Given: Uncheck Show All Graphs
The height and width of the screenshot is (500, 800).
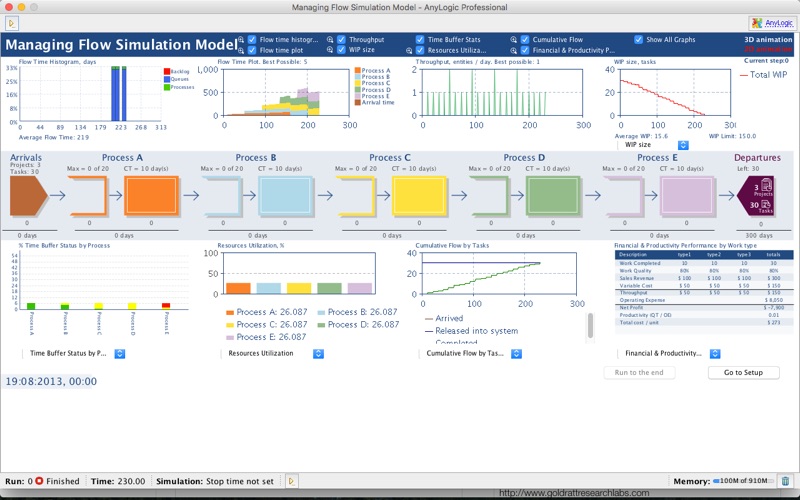Looking at the screenshot, I should tap(638, 39).
